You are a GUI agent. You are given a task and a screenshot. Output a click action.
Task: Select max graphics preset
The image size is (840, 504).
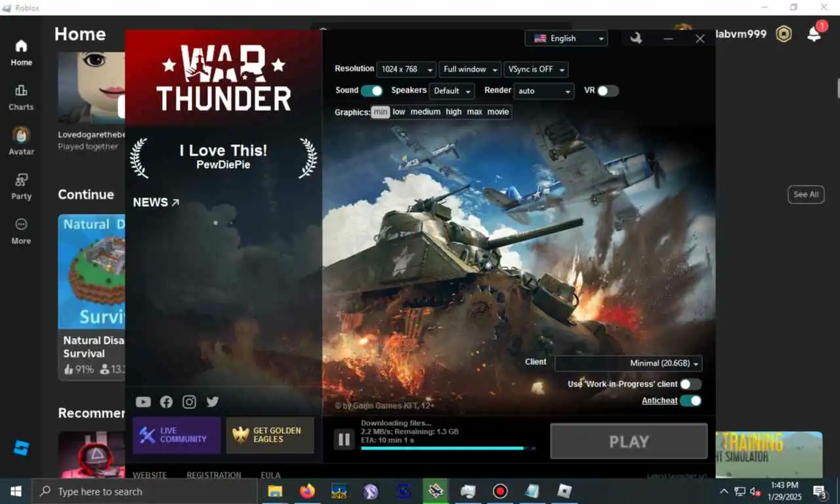(x=474, y=112)
